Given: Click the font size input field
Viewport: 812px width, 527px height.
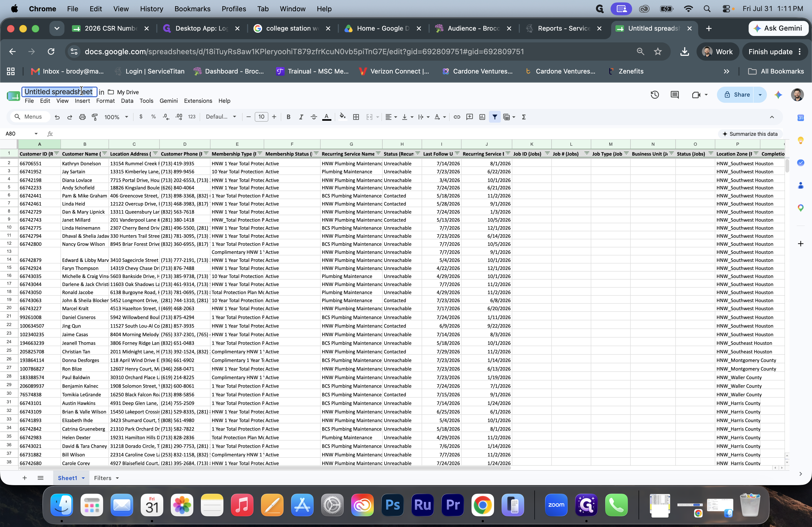Looking at the screenshot, I should click(261, 117).
